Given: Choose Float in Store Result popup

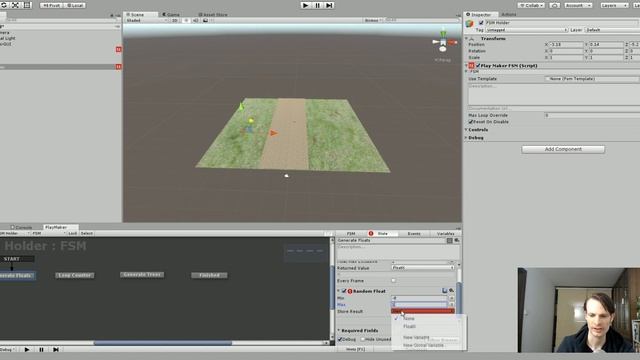Looking at the screenshot, I should pyautogui.click(x=409, y=326).
